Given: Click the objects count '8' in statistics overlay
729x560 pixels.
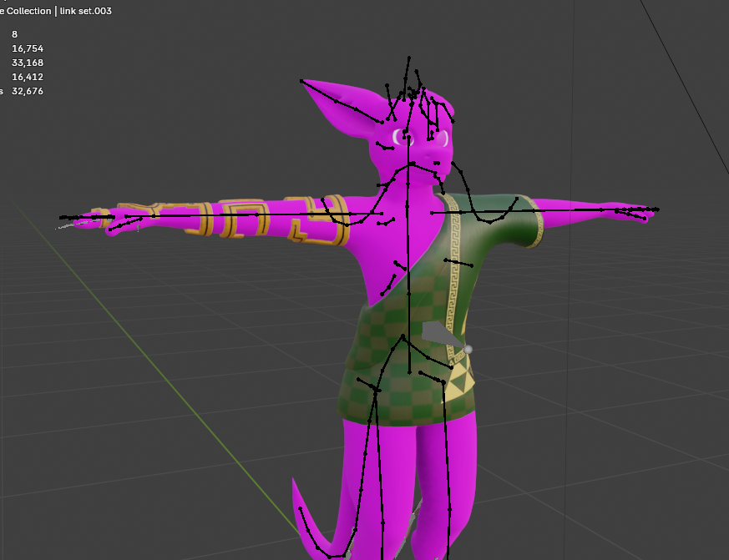Looking at the screenshot, I should pos(13,34).
